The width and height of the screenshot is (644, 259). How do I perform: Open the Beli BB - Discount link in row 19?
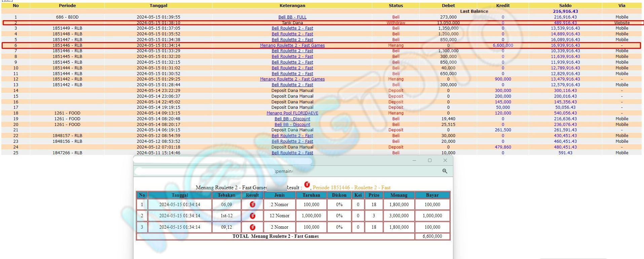[292, 119]
